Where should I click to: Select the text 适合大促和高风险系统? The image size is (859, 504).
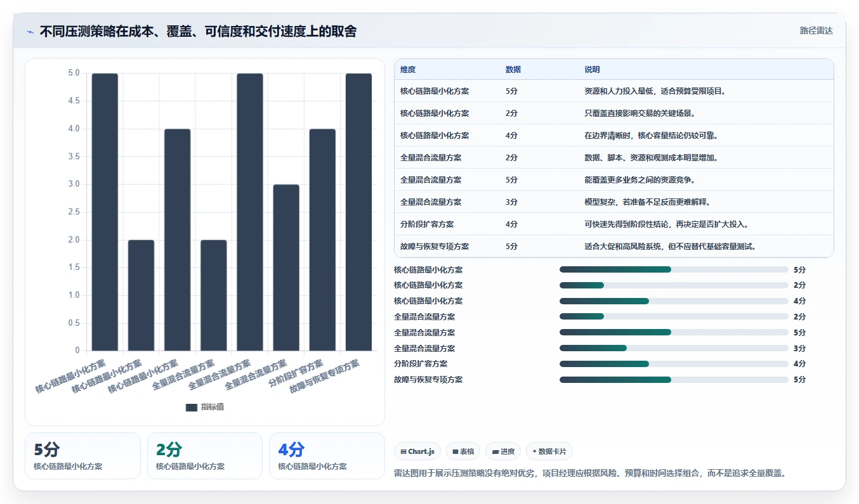pyautogui.click(x=622, y=247)
